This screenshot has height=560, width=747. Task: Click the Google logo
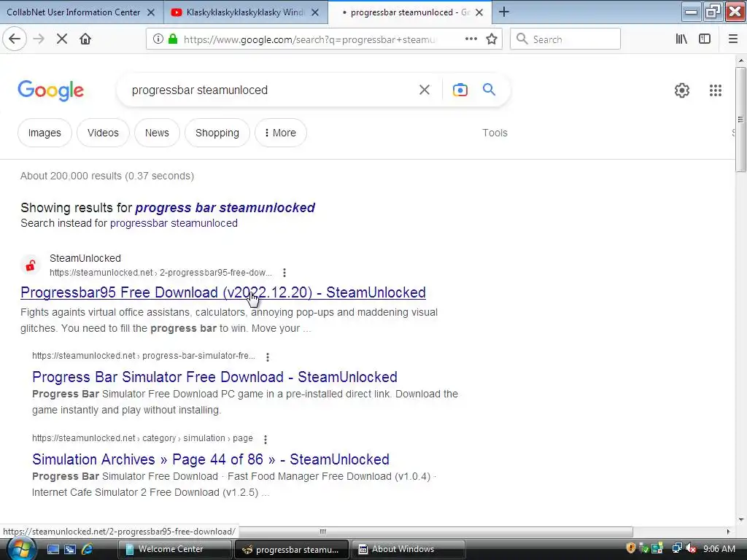(50, 90)
